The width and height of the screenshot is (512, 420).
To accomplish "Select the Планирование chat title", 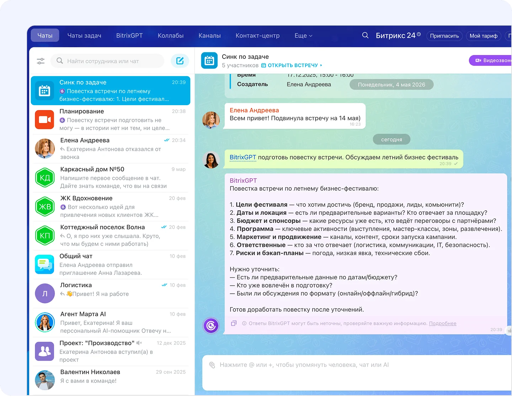I will pos(82,111).
